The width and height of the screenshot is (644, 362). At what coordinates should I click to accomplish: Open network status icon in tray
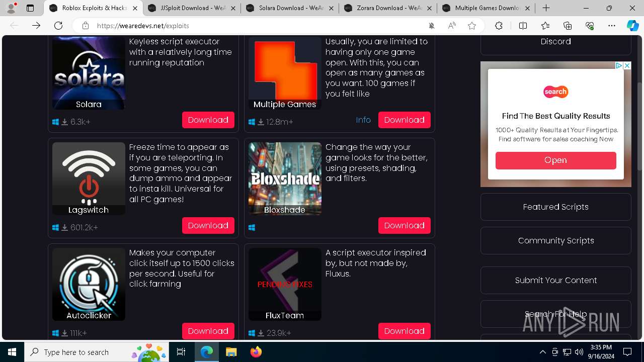567,352
